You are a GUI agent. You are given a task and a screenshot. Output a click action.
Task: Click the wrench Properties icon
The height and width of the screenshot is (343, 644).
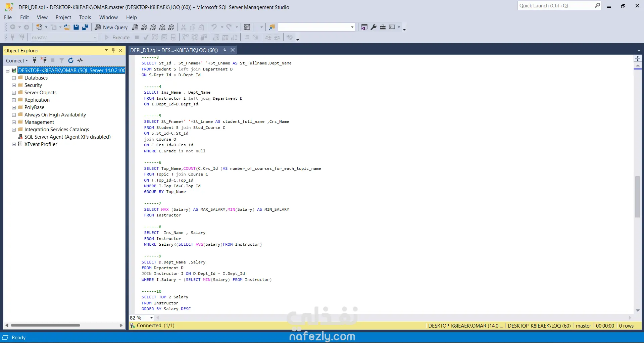coord(374,27)
